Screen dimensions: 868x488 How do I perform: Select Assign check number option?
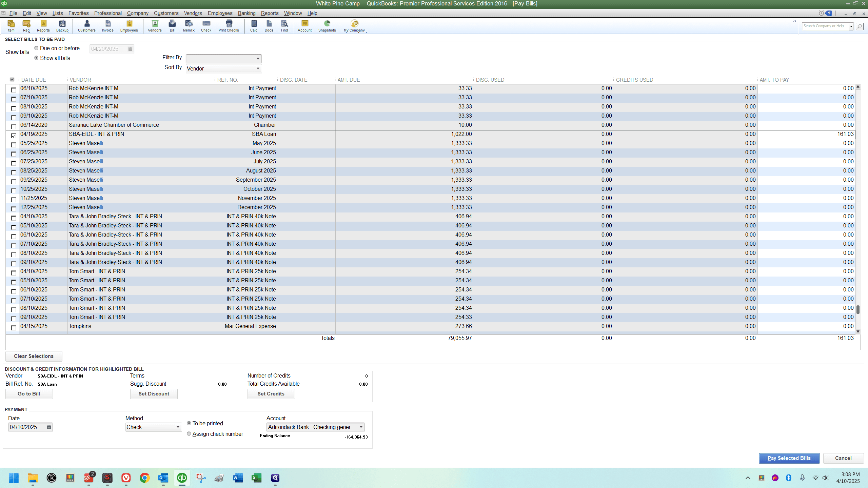[189, 434]
